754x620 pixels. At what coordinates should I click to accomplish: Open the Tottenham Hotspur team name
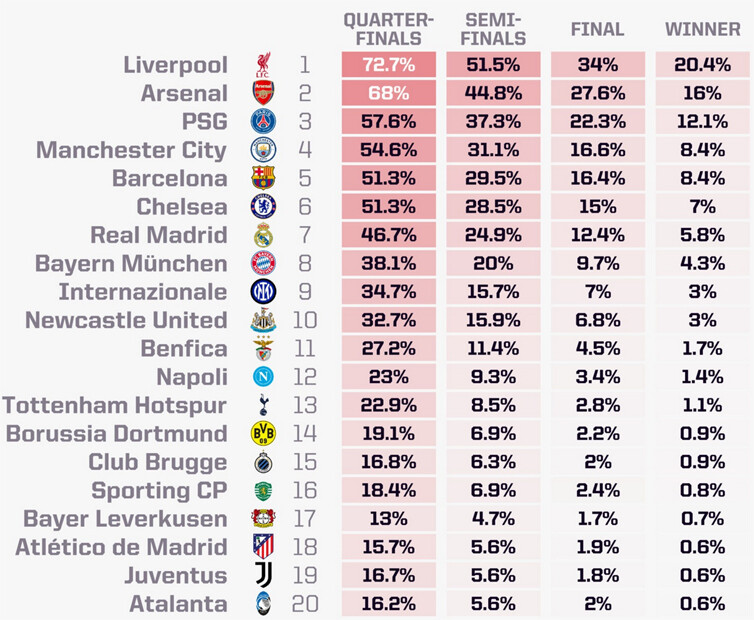pyautogui.click(x=114, y=405)
